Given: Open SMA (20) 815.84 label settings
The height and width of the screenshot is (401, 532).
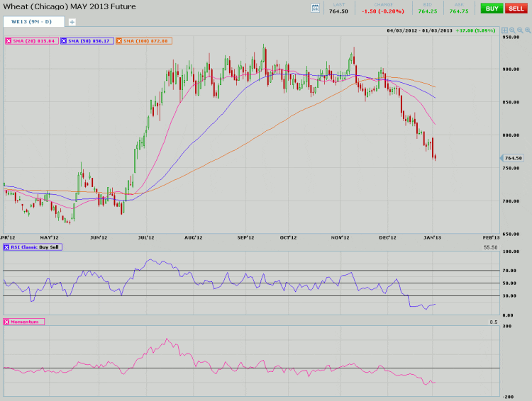Looking at the screenshot, I should pos(34,41).
